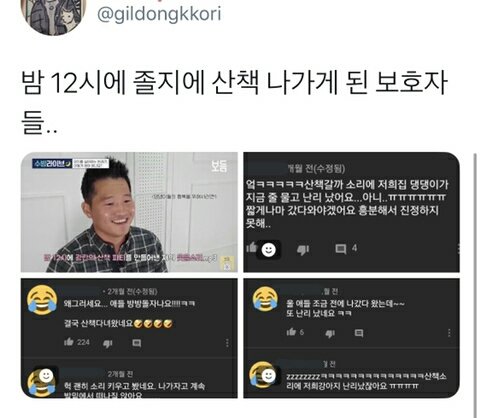The height and width of the screenshot is (418, 480).
Task: Click the vertical scrollbar at right edge
Action: 475,285
